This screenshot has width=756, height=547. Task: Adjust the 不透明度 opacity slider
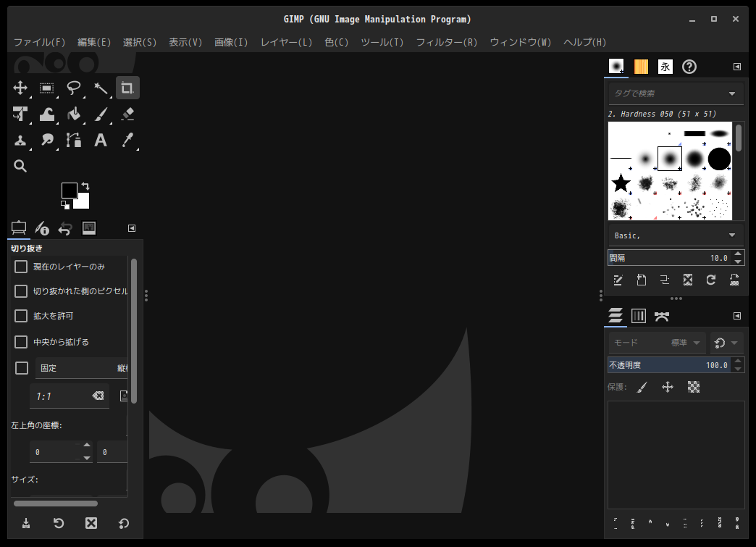(669, 365)
